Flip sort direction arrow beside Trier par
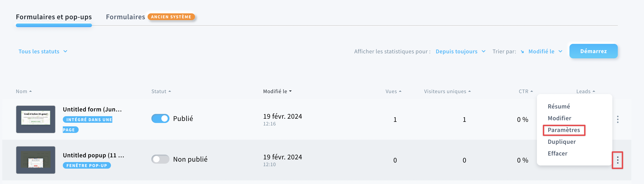 tap(522, 52)
